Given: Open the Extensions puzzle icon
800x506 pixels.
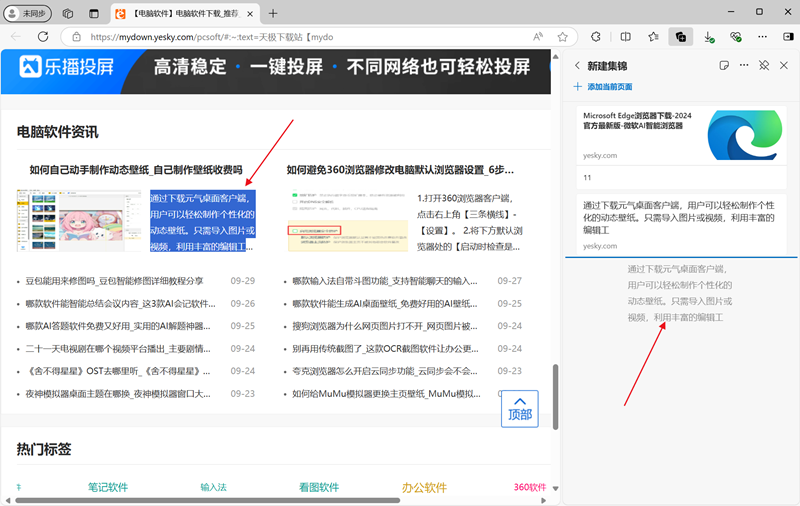Looking at the screenshot, I should click(x=596, y=36).
